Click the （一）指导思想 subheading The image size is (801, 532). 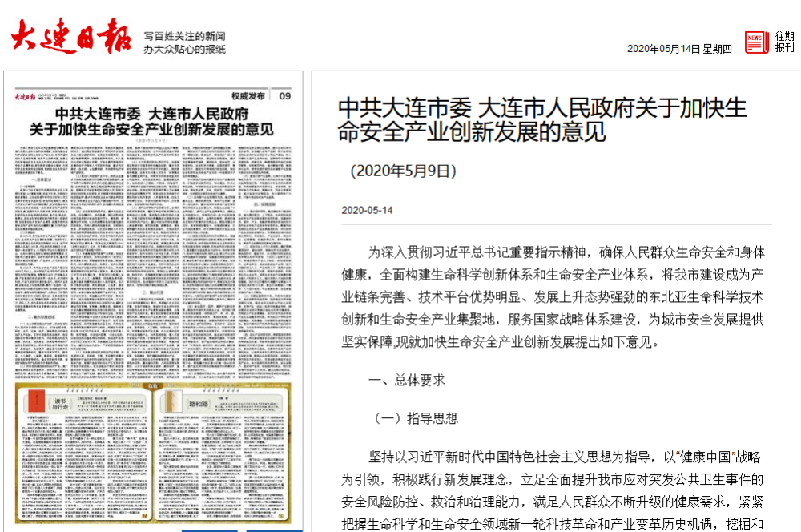417,418
